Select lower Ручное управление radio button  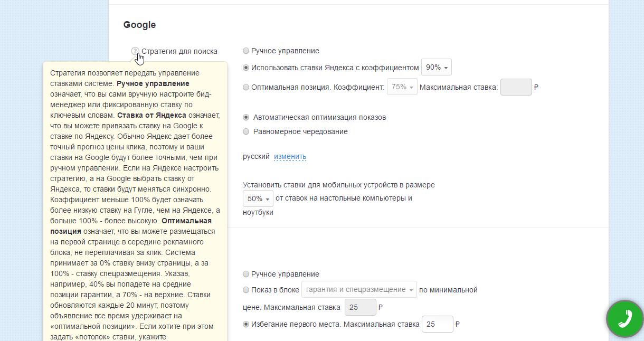(246, 274)
